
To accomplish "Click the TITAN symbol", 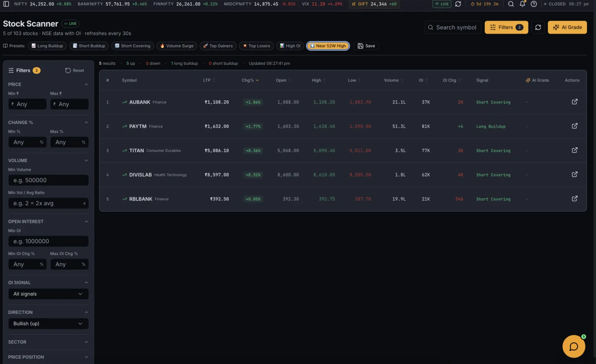I will (137, 151).
